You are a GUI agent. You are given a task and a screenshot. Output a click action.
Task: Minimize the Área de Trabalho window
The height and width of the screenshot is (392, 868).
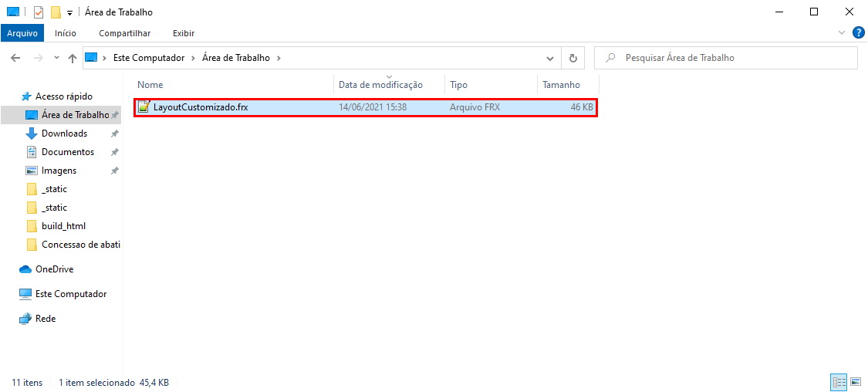pyautogui.click(x=778, y=12)
